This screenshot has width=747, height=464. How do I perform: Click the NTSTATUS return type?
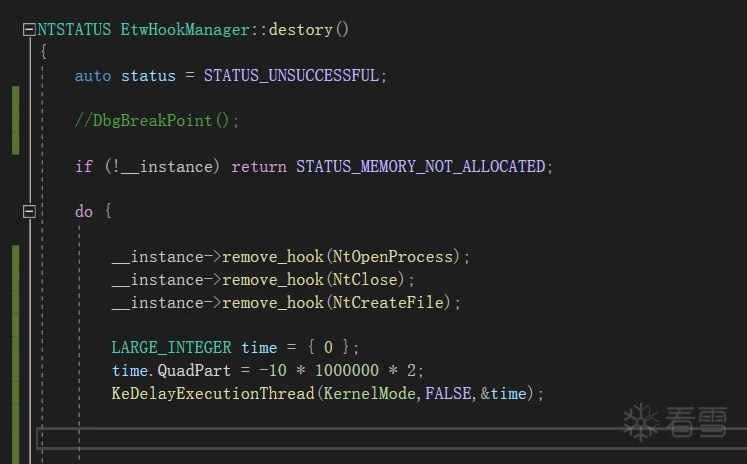[74, 30]
